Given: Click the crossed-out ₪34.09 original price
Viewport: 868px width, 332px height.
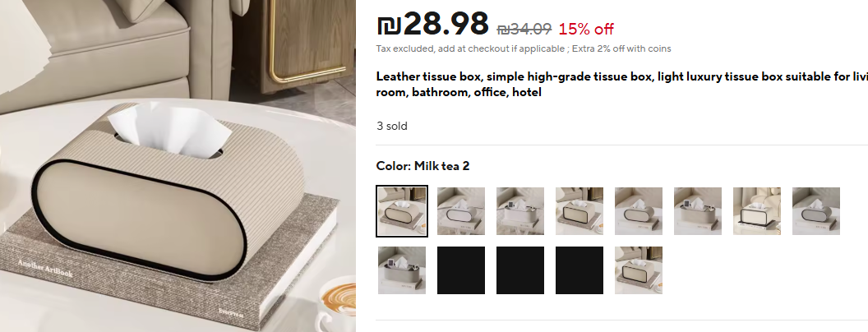Looking at the screenshot, I should (524, 29).
